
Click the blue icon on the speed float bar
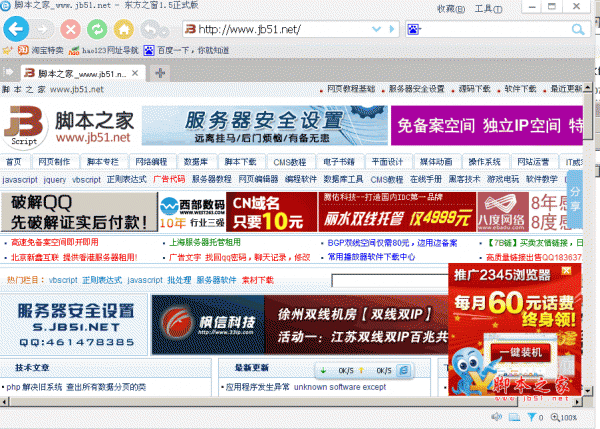(404, 370)
